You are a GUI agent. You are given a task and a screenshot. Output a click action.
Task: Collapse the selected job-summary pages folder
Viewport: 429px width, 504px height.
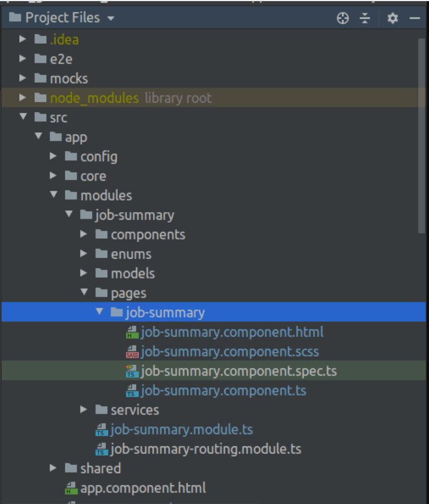(x=100, y=312)
